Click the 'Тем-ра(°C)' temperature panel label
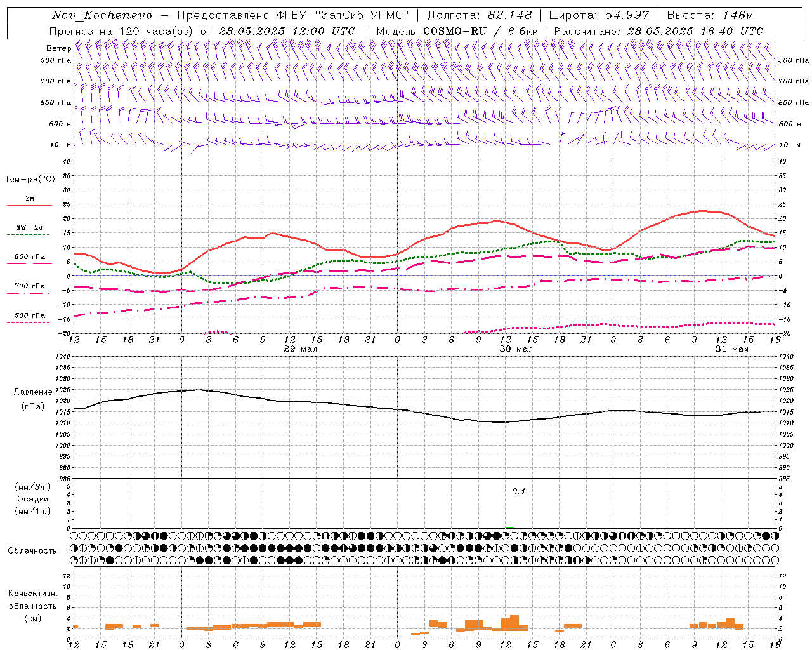Viewport: 812px width, 650px height. coord(30,180)
